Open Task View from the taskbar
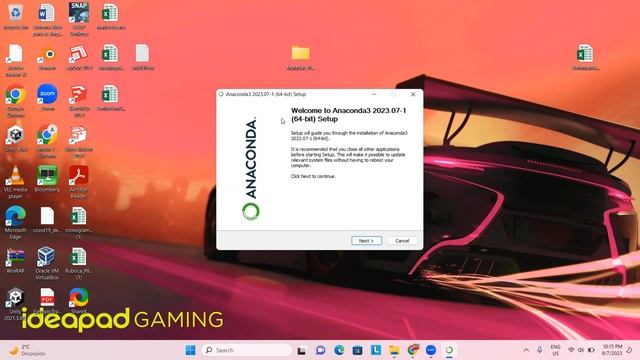This screenshot has width=640, height=360. (x=302, y=350)
